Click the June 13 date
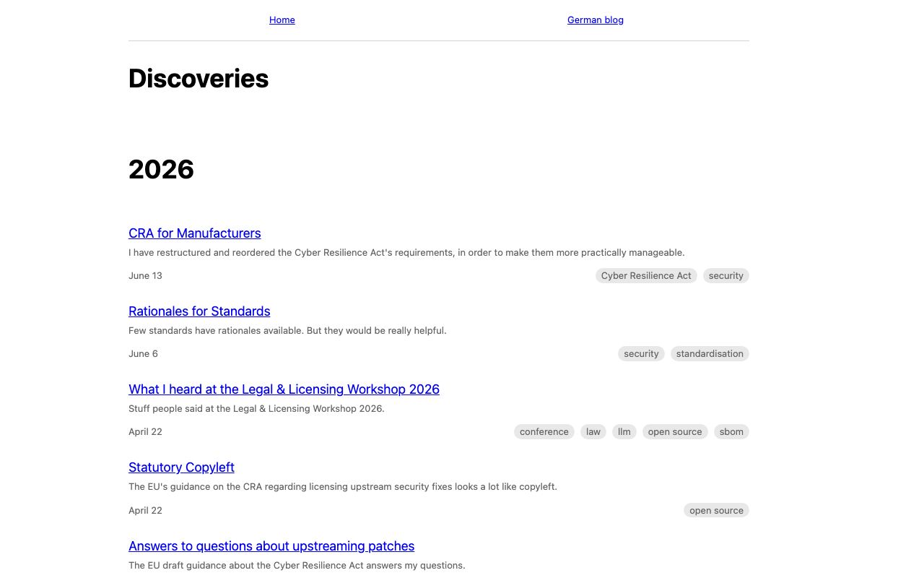Image resolution: width=924 pixels, height=578 pixels. point(145,276)
